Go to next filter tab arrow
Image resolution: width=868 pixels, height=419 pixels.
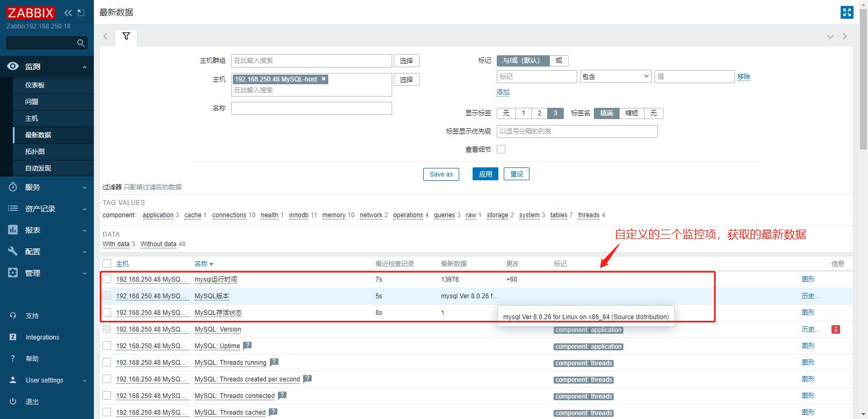[x=845, y=36]
